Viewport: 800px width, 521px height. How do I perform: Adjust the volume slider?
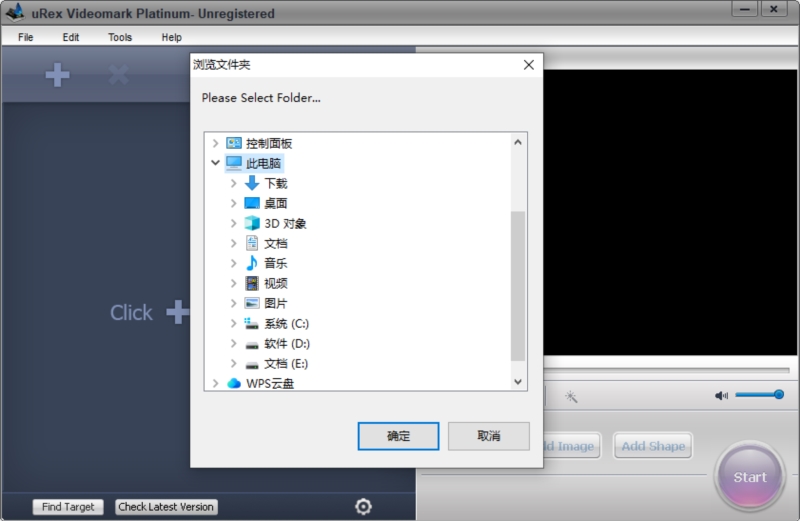pyautogui.click(x=759, y=394)
